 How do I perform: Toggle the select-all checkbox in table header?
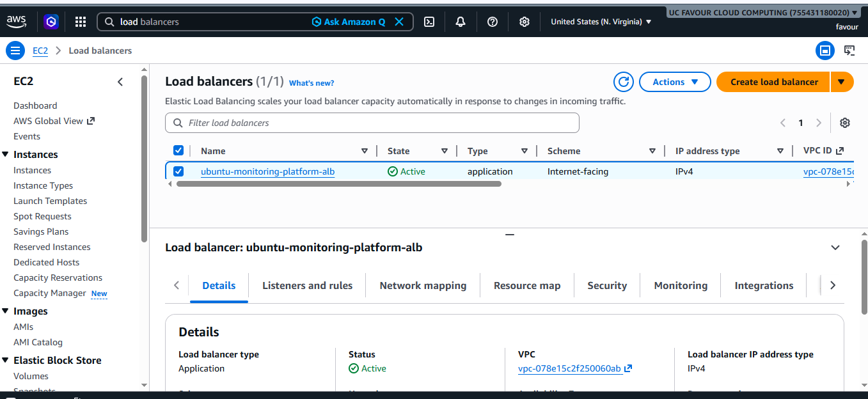click(x=178, y=150)
